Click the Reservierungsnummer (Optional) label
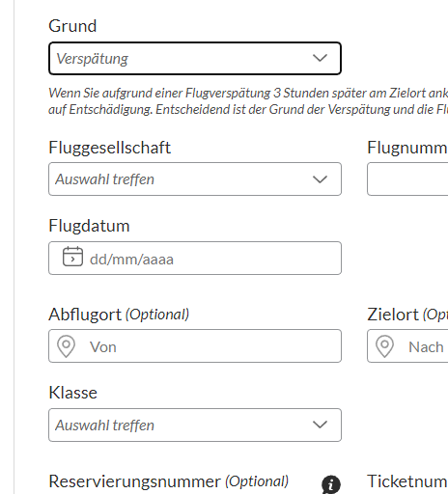The width and height of the screenshot is (448, 494). pyautogui.click(x=169, y=481)
